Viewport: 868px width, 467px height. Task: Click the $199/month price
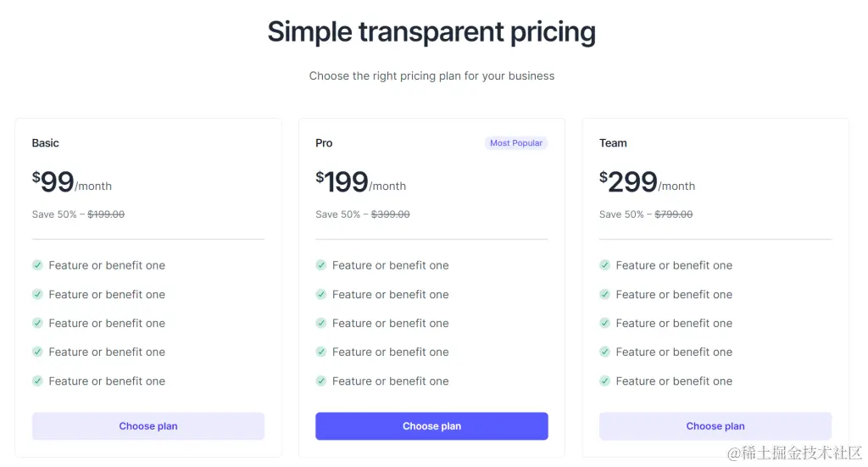[x=360, y=182]
